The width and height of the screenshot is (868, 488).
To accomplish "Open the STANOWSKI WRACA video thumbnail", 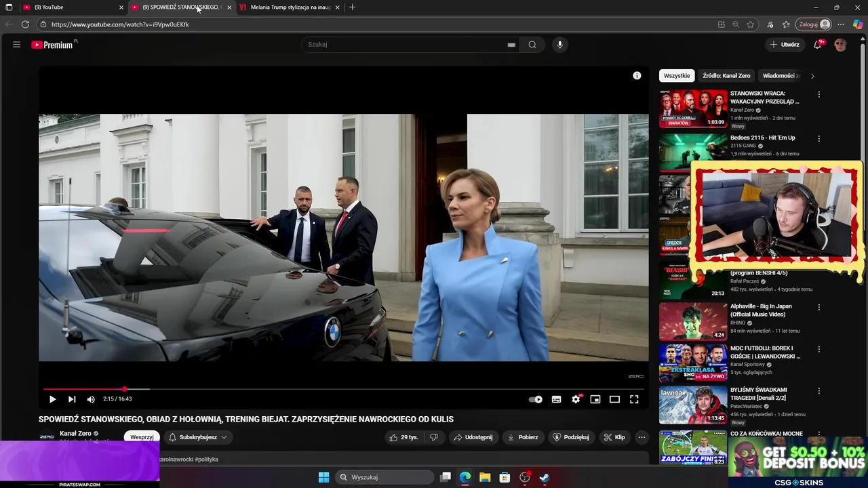I will coord(693,108).
